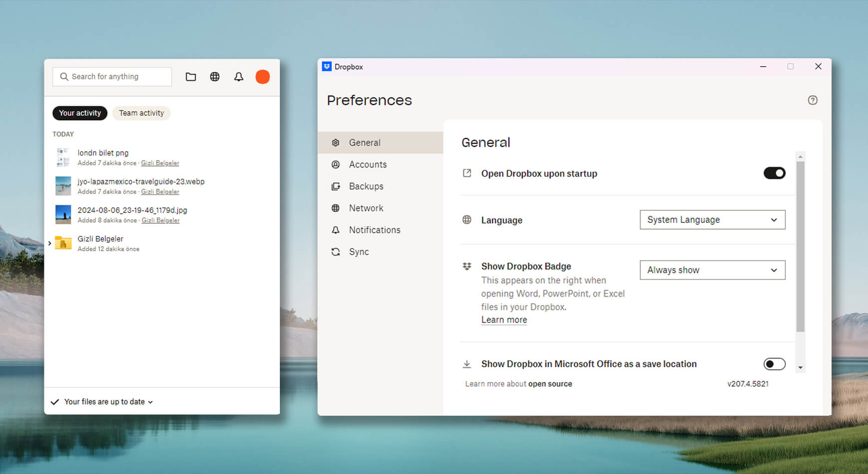Click the Sync arrows icon in sidebar
Image resolution: width=868 pixels, height=474 pixels.
(336, 252)
